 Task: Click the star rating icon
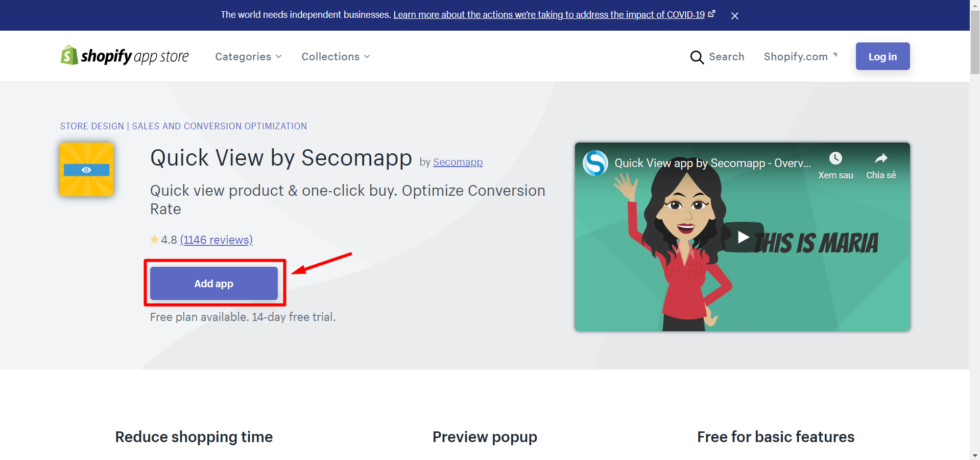point(154,239)
